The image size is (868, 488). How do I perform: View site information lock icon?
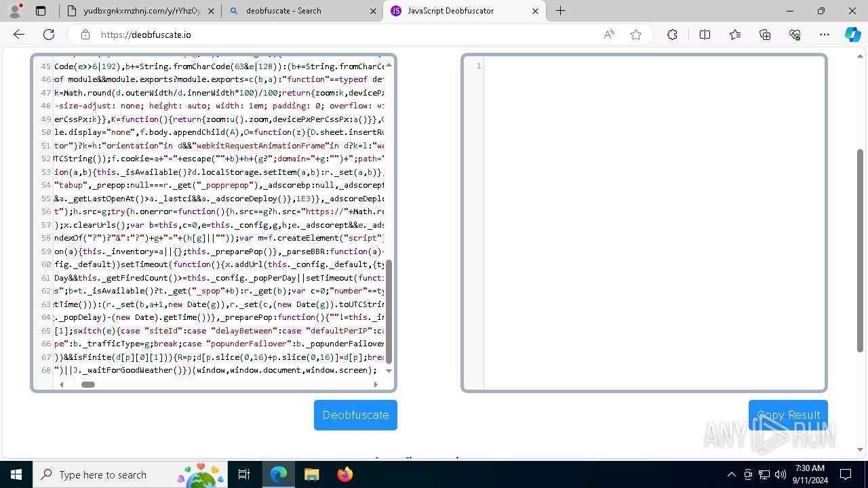[x=85, y=35]
